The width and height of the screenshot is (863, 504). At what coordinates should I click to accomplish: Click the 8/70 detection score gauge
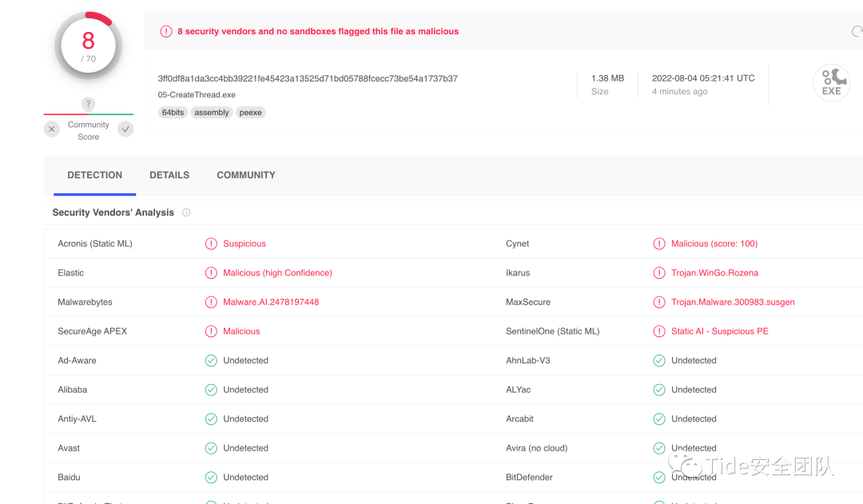click(x=88, y=45)
